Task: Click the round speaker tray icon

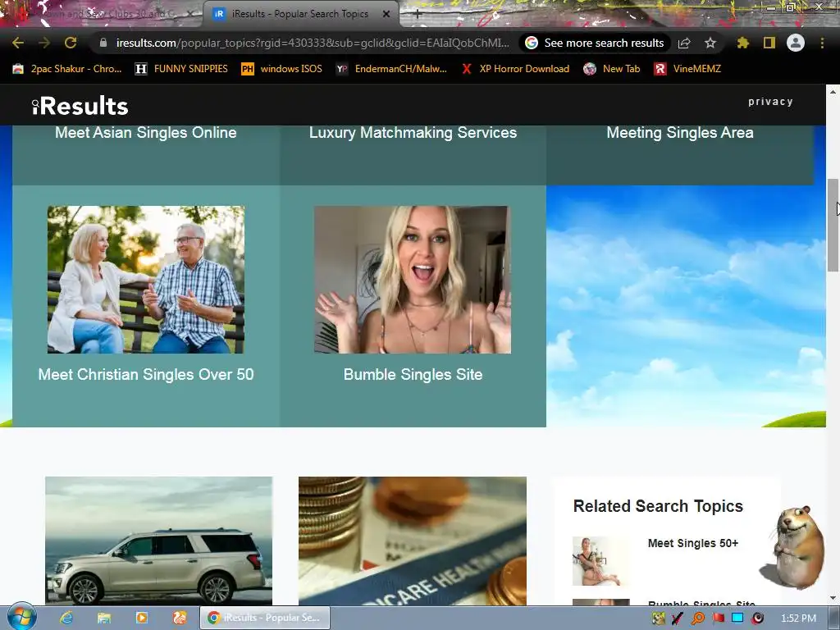Action: pyautogui.click(x=757, y=619)
